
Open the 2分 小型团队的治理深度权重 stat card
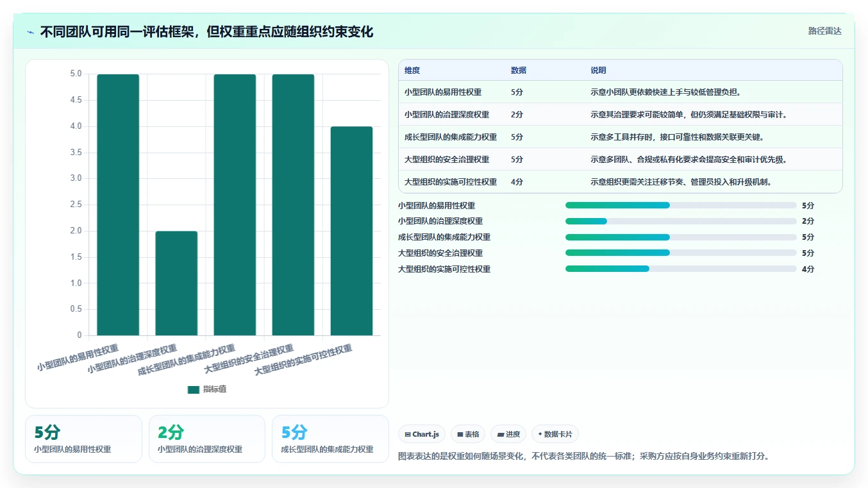(207, 439)
